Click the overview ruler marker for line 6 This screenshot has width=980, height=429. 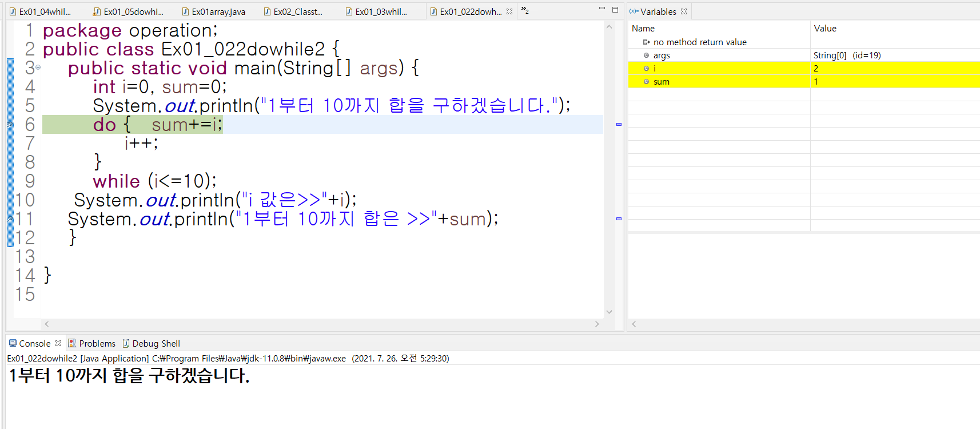619,124
